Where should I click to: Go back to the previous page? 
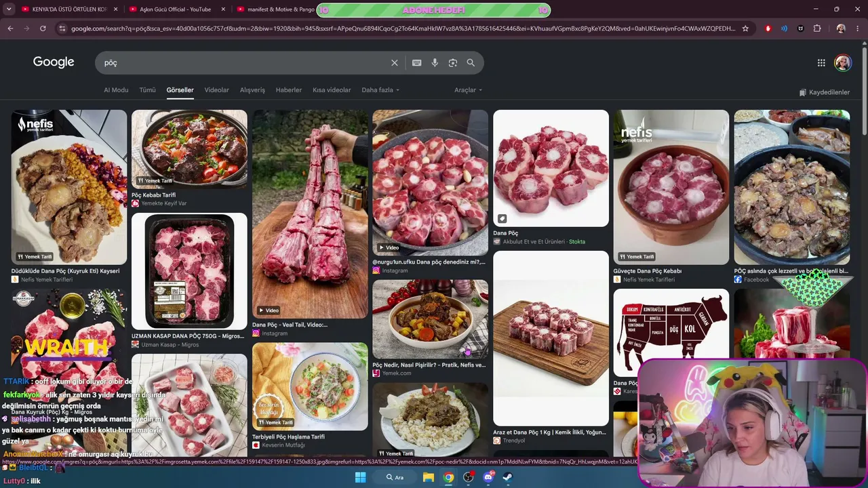point(10,28)
